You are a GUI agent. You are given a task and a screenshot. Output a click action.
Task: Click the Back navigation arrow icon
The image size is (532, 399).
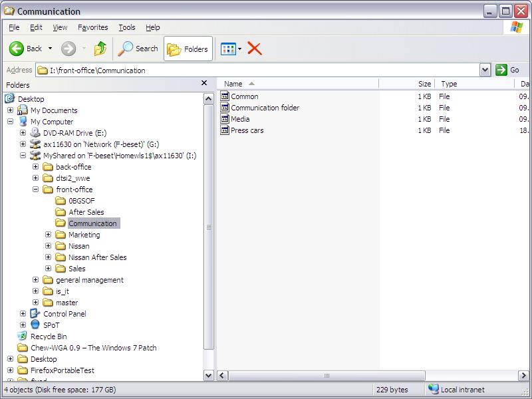click(x=17, y=49)
